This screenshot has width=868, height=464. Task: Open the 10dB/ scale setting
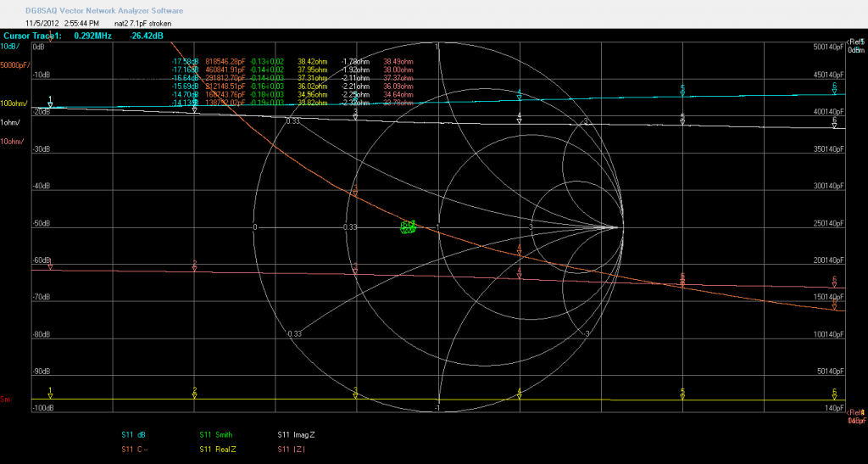(12, 47)
